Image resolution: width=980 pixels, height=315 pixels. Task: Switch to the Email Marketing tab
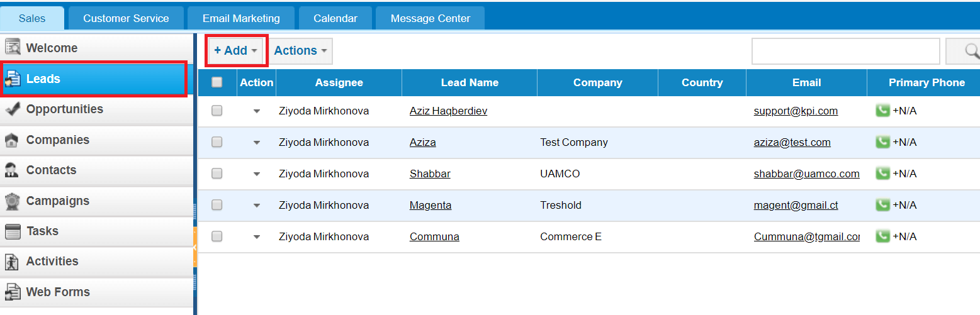(241, 18)
